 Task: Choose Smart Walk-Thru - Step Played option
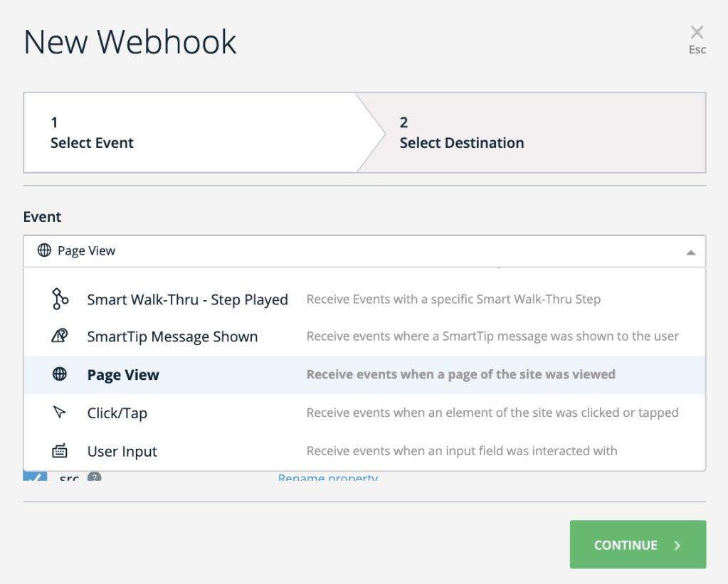point(187,299)
